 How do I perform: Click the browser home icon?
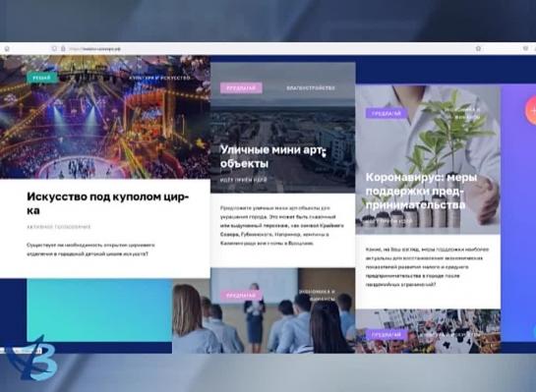coord(7,49)
